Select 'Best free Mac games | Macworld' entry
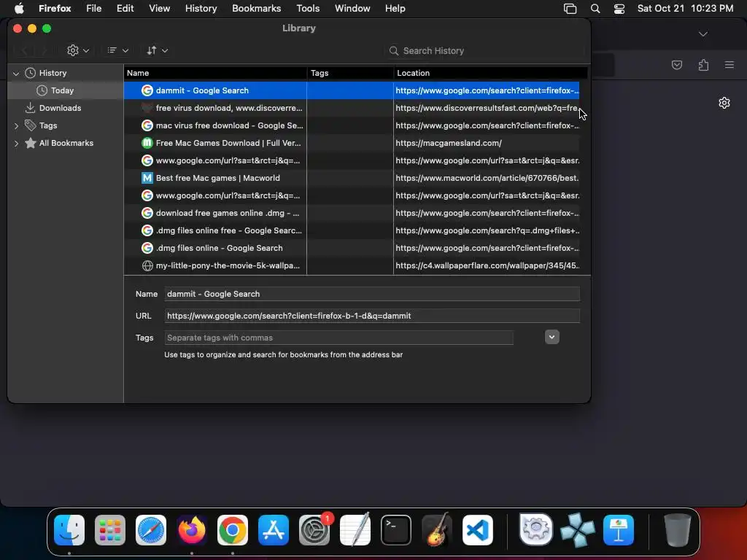This screenshot has height=560, width=747. point(352,178)
